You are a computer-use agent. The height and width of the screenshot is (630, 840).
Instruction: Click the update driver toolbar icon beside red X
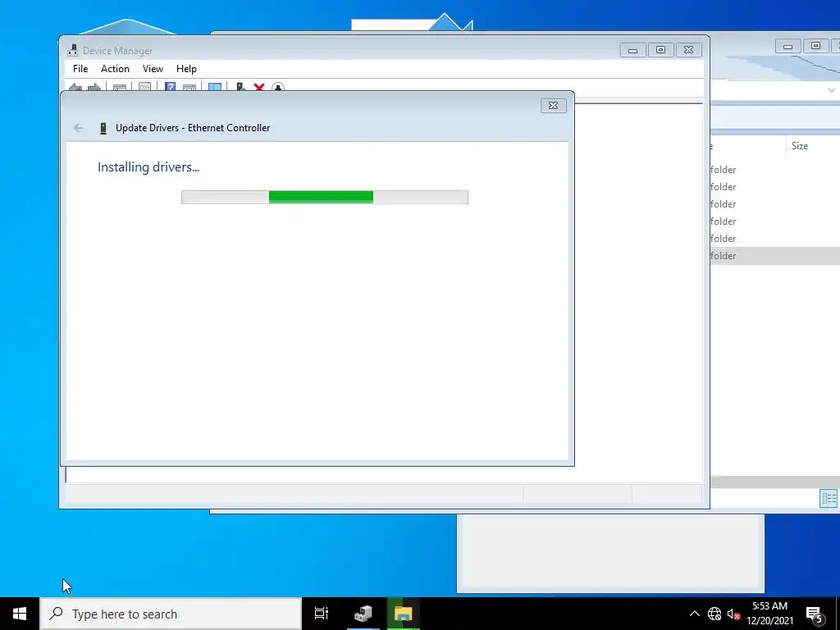tap(240, 87)
